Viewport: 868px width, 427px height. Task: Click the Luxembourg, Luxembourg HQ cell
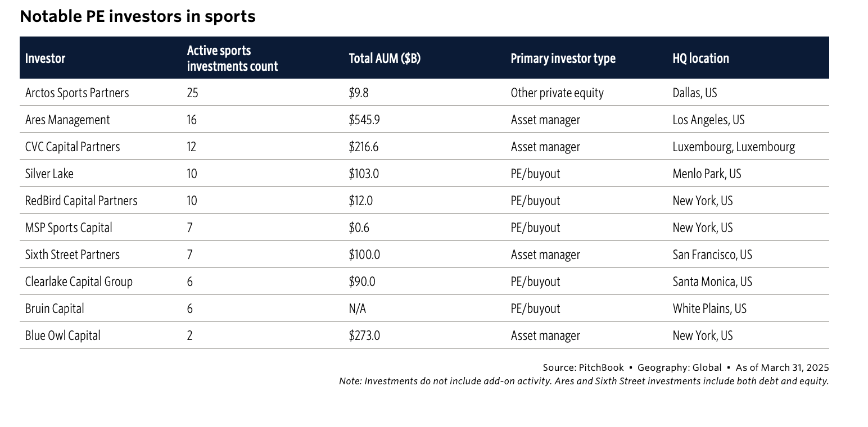point(734,147)
